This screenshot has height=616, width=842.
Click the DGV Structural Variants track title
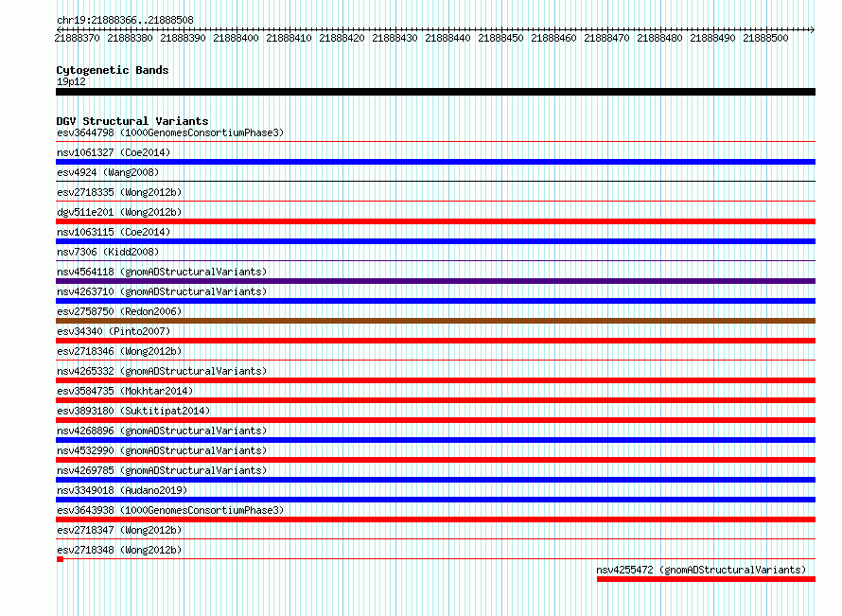coord(132,121)
